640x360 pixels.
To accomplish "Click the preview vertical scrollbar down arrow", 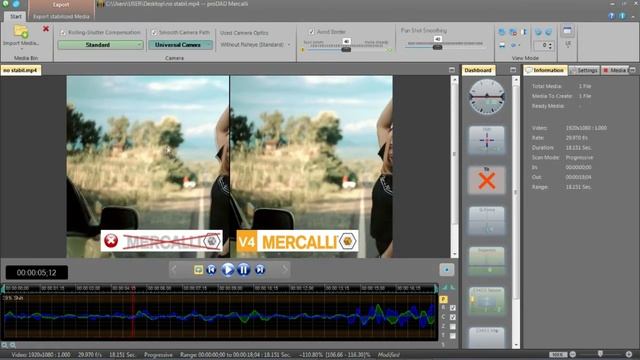I will tap(454, 255).
